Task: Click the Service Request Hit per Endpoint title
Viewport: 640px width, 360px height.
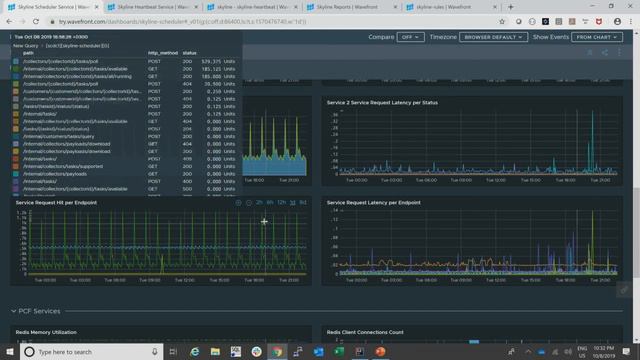Action: click(56, 202)
